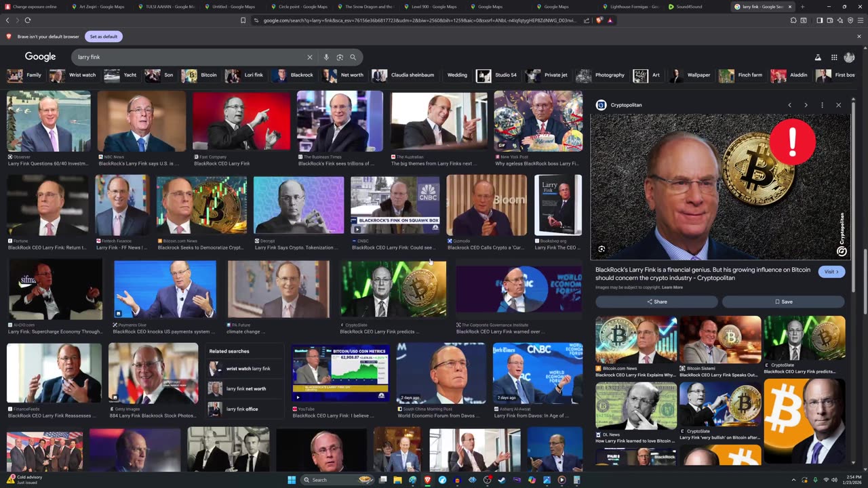Open the Bookshop.org Larry Fink book thumbnail
Screen dimensions: 868x488
[558, 205]
